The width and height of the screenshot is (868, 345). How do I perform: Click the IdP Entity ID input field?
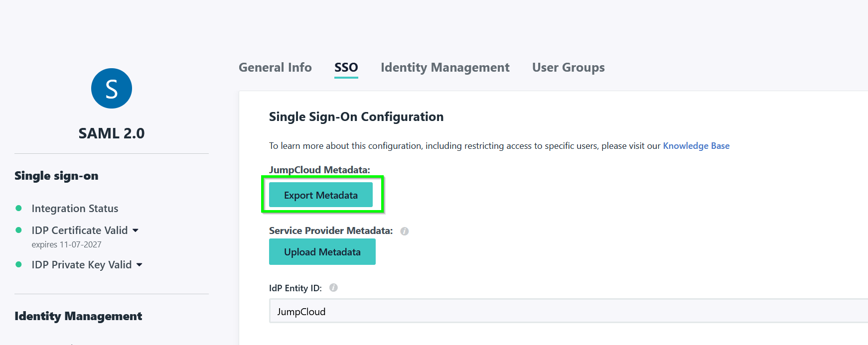pyautogui.click(x=569, y=311)
